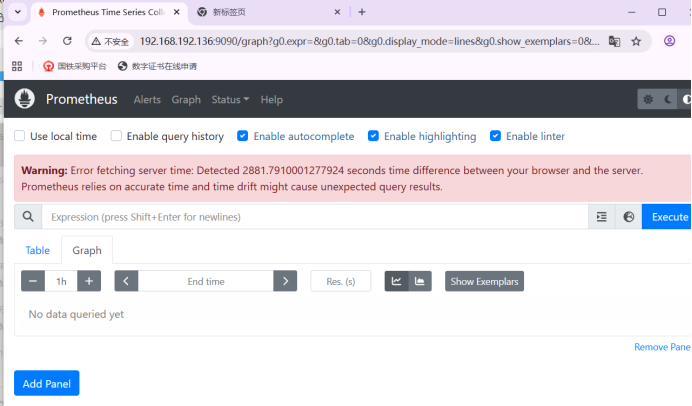692x406 pixels.
Task: Increase the range with plus button
Action: (x=89, y=281)
